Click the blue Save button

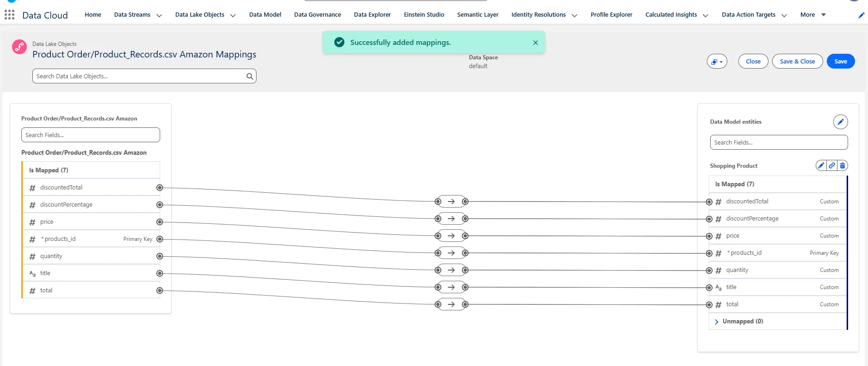(x=840, y=62)
